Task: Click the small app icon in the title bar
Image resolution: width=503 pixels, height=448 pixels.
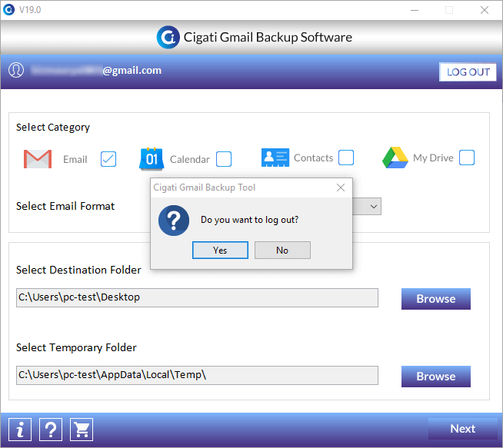Action: [8, 10]
